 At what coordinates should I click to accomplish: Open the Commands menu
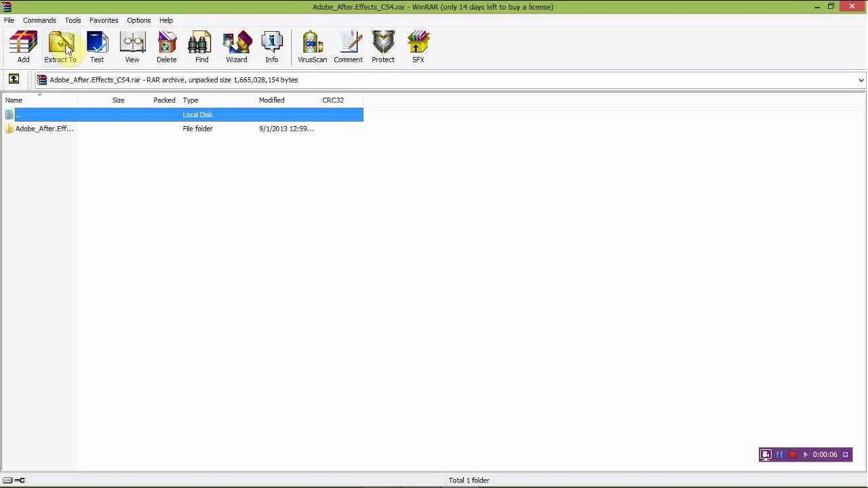pyautogui.click(x=39, y=20)
